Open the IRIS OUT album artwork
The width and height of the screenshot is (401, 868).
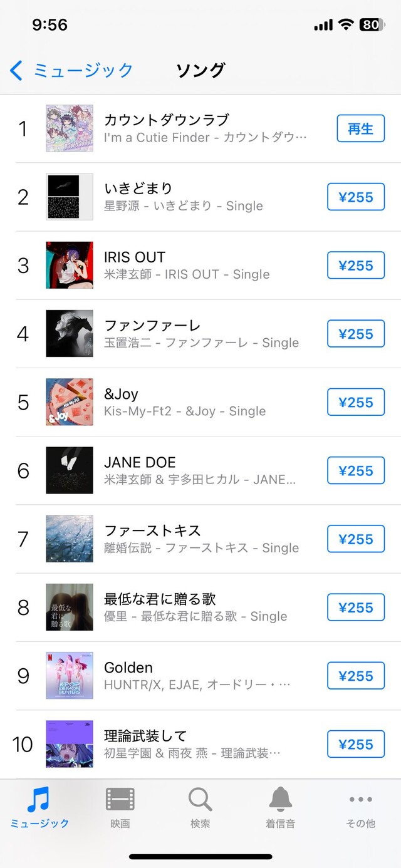[70, 266]
